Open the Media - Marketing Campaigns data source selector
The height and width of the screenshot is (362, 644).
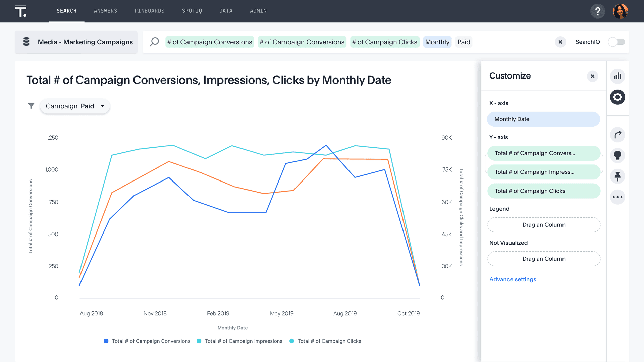pos(76,42)
